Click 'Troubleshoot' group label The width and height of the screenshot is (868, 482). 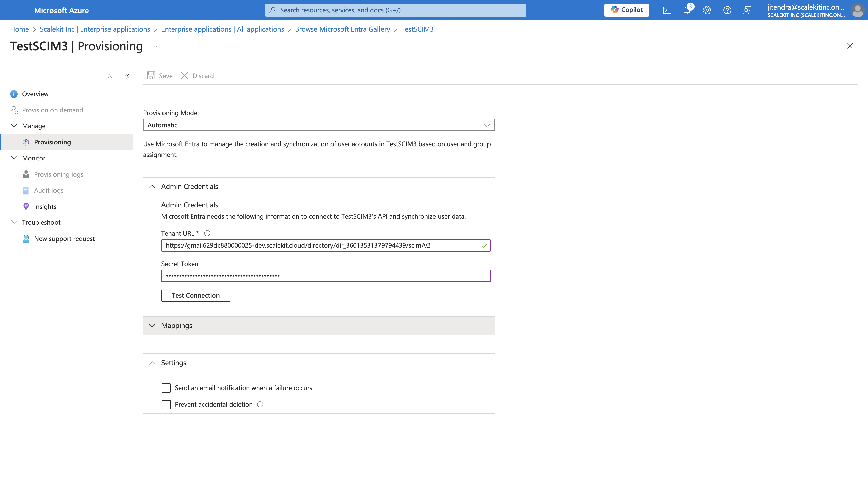[41, 222]
